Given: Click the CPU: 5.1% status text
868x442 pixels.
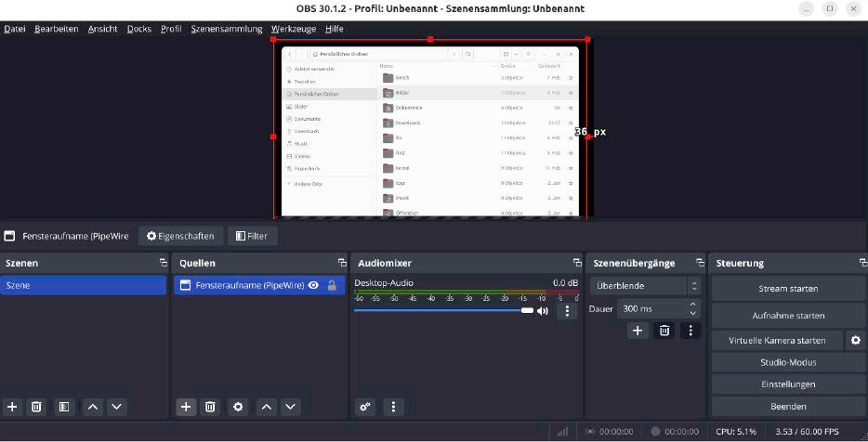Looking at the screenshot, I should tap(736, 432).
